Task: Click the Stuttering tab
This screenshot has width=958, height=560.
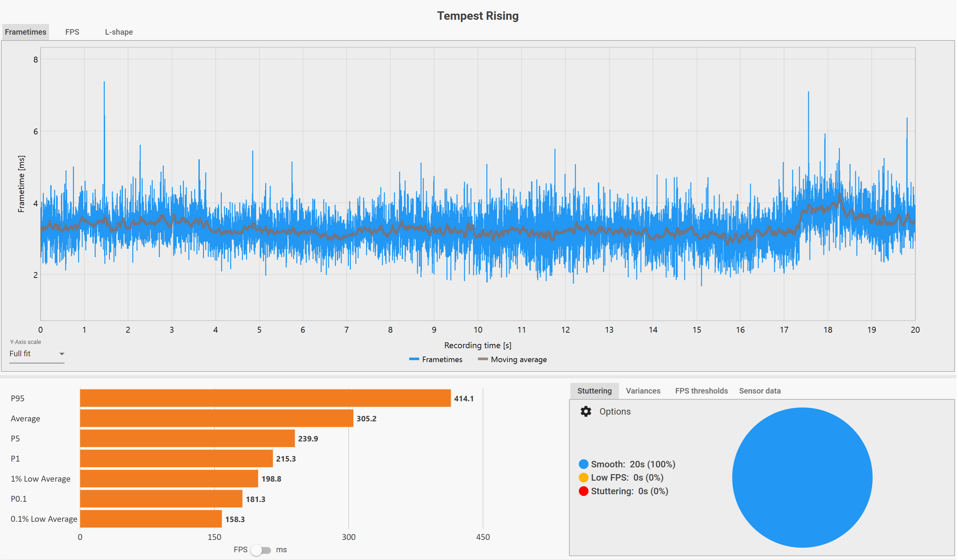Action: tap(595, 391)
